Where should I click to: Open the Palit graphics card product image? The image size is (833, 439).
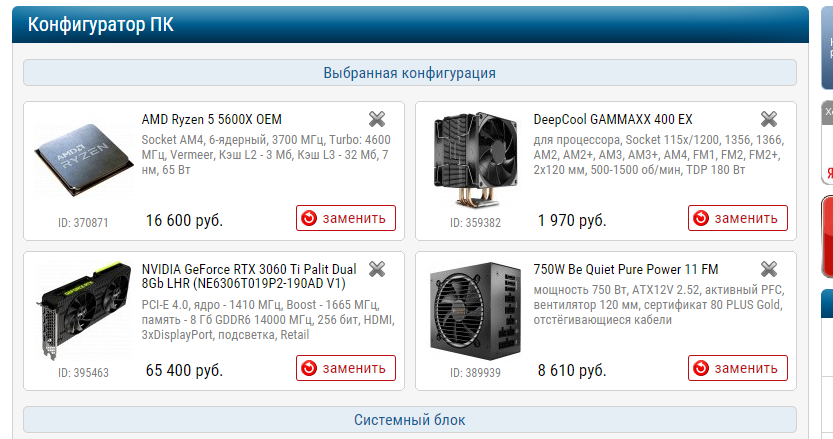click(x=85, y=310)
